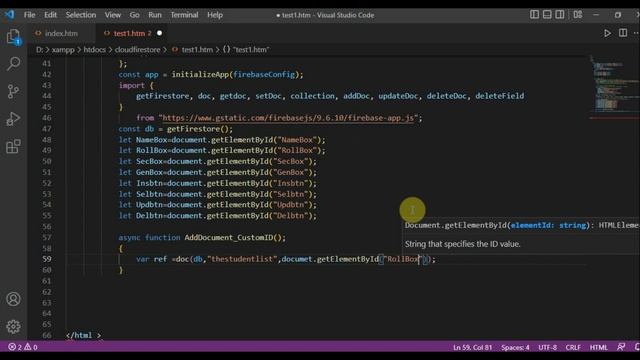Expand the D: drive breadcrumb
The image size is (640, 360).
pyautogui.click(x=39, y=50)
